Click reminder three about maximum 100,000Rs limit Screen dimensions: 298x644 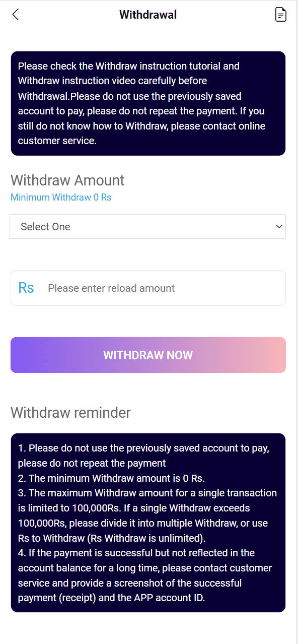tap(147, 515)
